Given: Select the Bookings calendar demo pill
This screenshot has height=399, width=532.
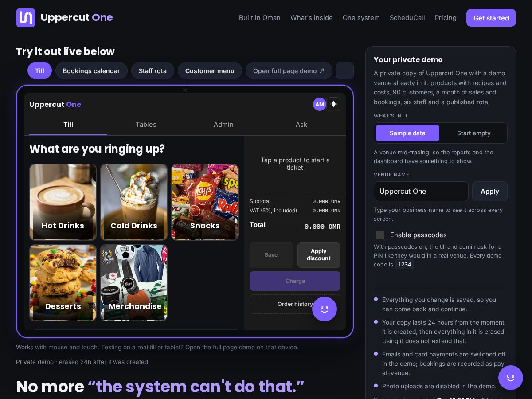Looking at the screenshot, I should coord(91,70).
